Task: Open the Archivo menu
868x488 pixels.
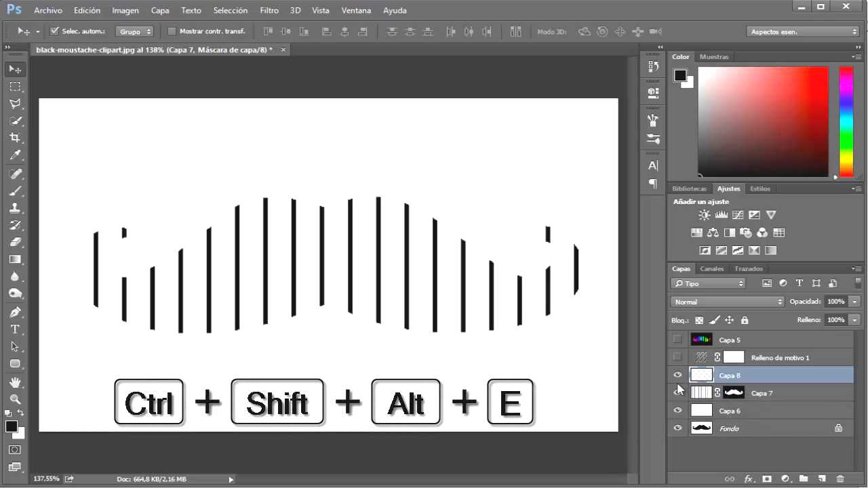Action: click(48, 10)
